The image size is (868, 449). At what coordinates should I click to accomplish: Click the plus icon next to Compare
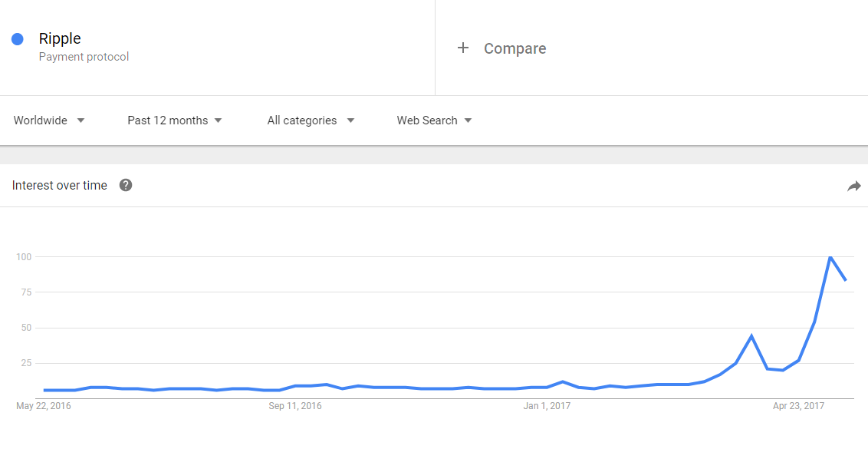(x=463, y=48)
